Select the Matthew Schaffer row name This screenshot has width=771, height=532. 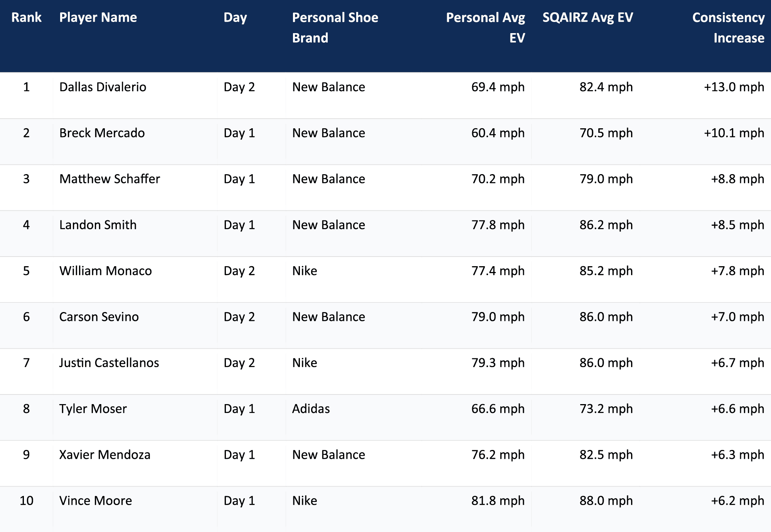point(109,179)
